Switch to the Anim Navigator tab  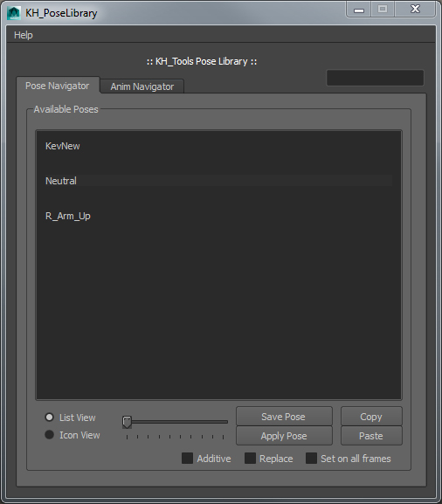click(142, 86)
